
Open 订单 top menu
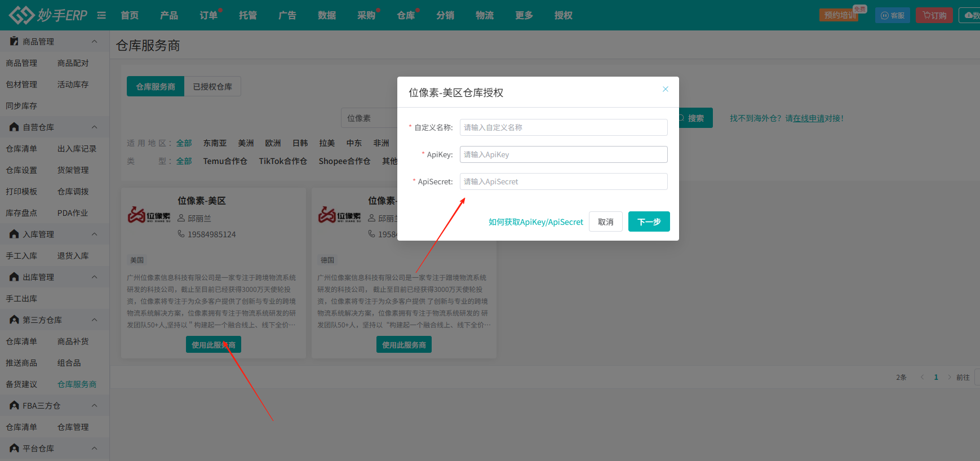click(209, 15)
